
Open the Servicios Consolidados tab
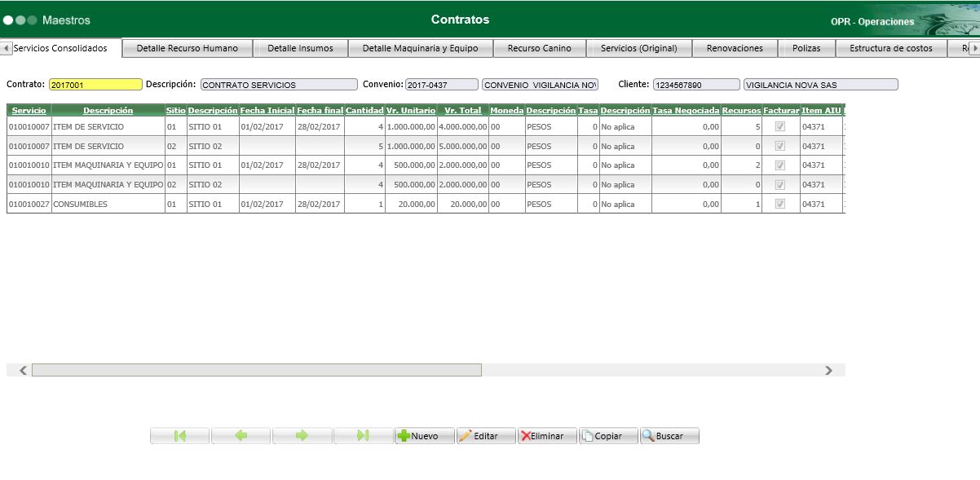tap(60, 48)
